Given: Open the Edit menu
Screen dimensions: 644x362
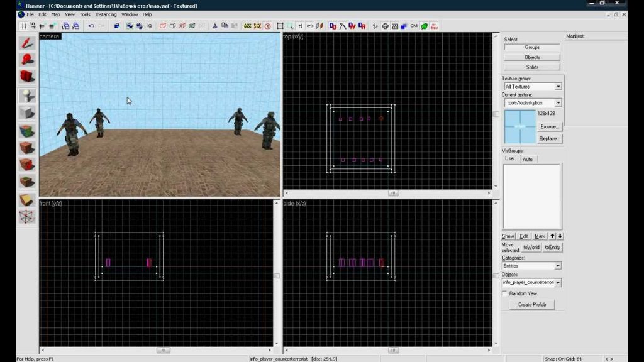Looking at the screenshot, I should click(x=42, y=14).
